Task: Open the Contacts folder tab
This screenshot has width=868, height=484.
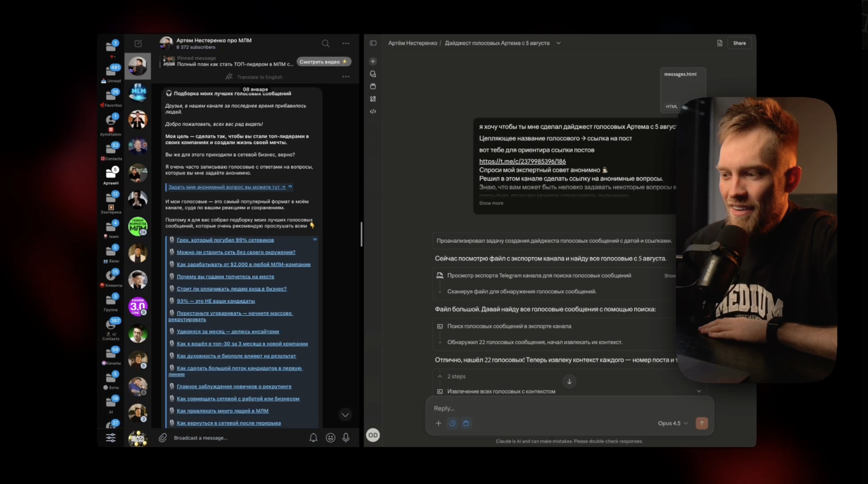Action: click(x=111, y=151)
